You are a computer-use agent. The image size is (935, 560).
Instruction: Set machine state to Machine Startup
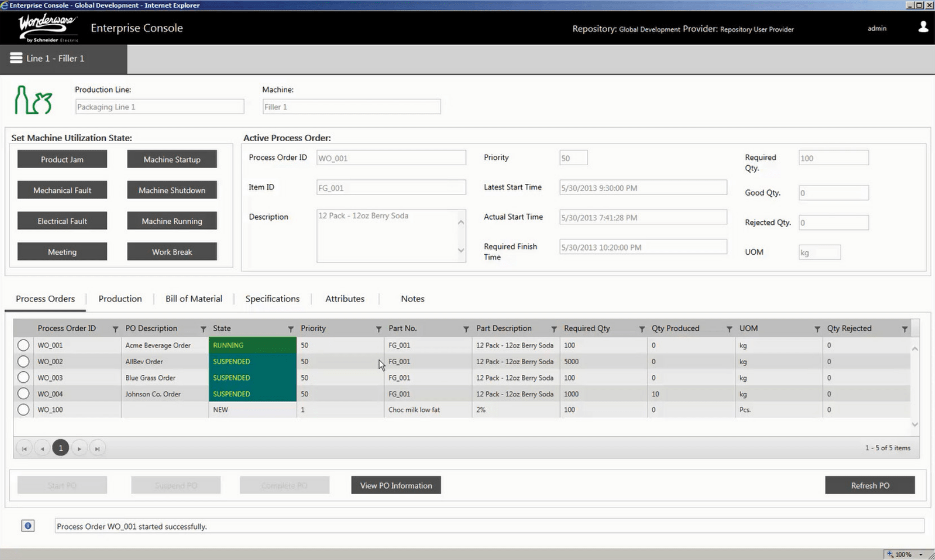(171, 159)
